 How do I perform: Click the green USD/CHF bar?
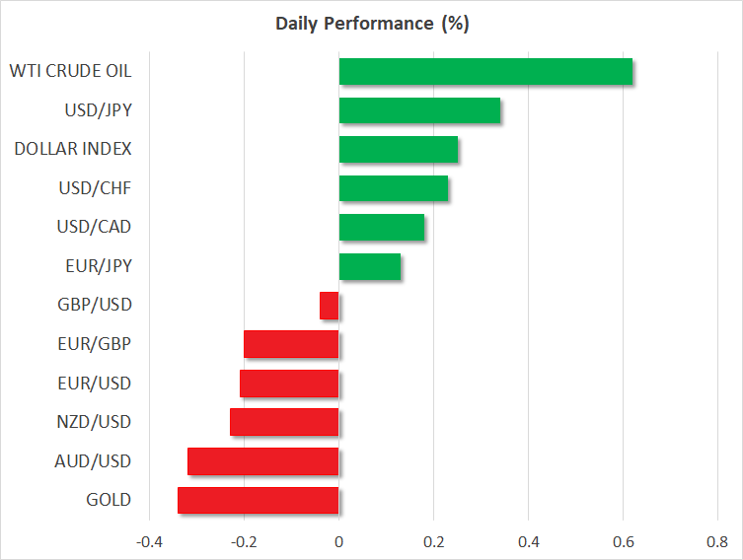tap(393, 188)
